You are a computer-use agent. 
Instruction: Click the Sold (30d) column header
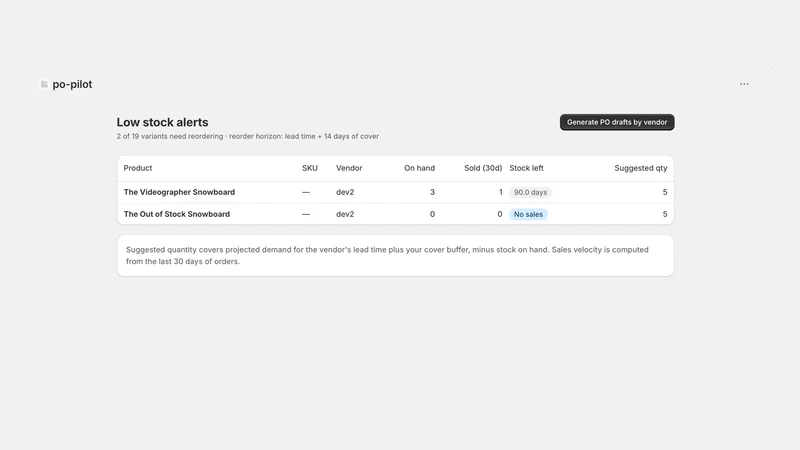point(483,168)
